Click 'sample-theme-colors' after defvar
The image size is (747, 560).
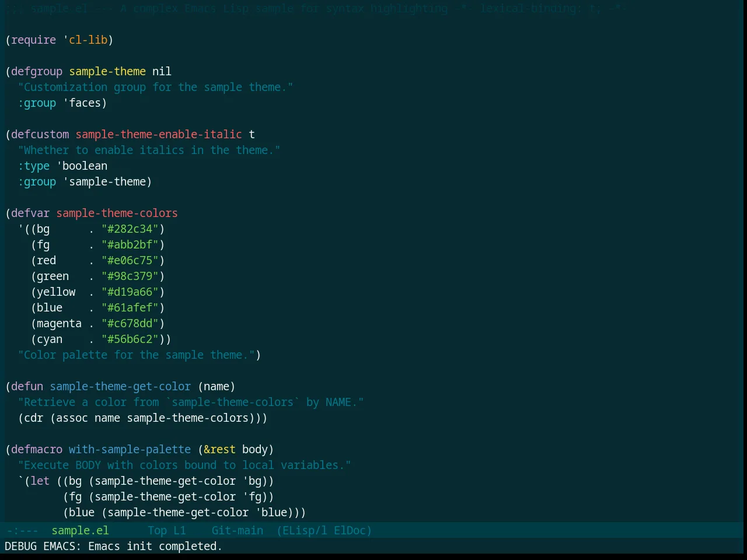(x=117, y=213)
